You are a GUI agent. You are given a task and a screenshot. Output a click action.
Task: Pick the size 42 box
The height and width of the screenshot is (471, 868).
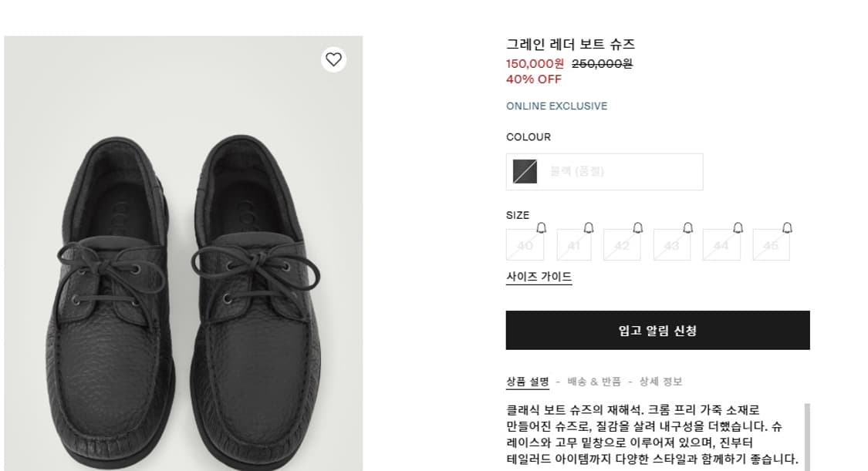click(622, 245)
